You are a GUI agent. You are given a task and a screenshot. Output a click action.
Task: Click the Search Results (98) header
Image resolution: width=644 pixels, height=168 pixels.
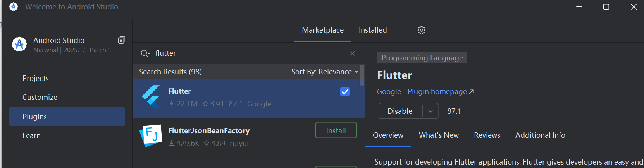click(170, 72)
